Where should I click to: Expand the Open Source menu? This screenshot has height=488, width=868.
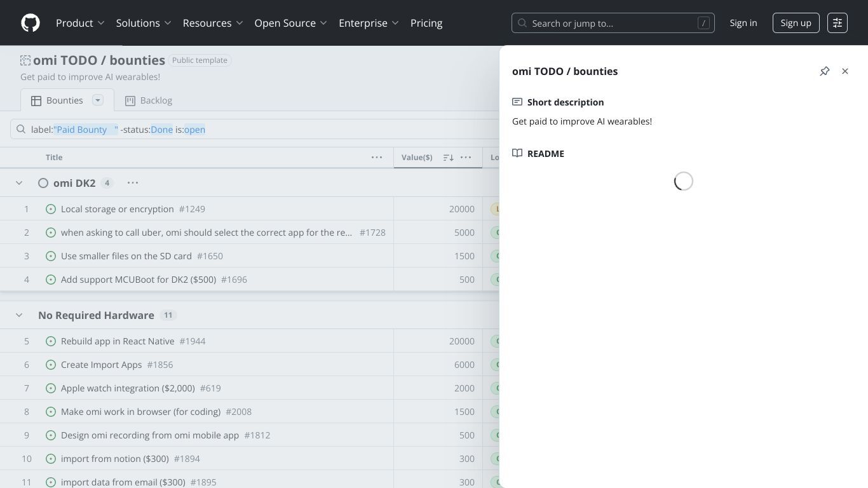(x=291, y=23)
